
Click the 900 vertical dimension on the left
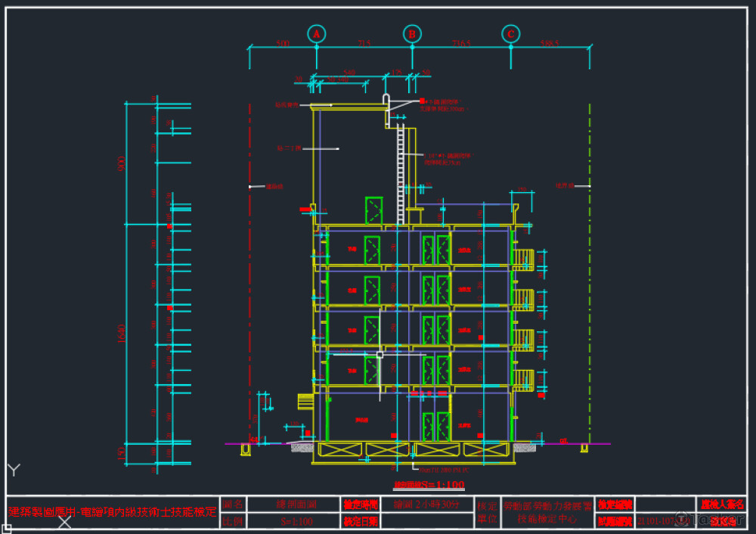point(122,163)
